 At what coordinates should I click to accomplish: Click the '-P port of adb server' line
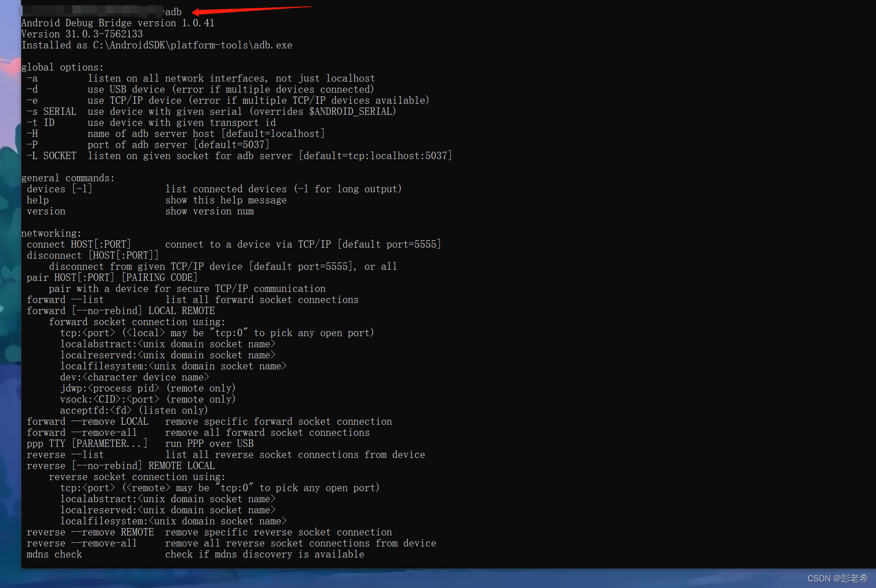148,145
